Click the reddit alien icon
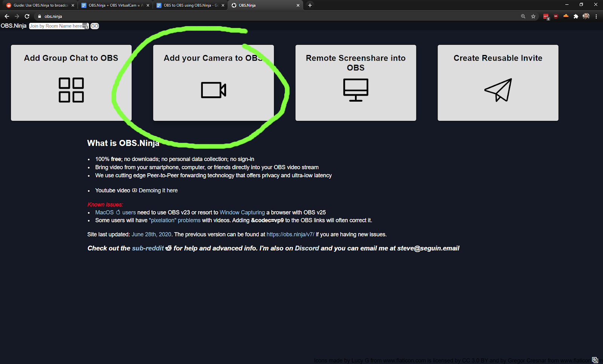The image size is (603, 364). [x=168, y=248]
